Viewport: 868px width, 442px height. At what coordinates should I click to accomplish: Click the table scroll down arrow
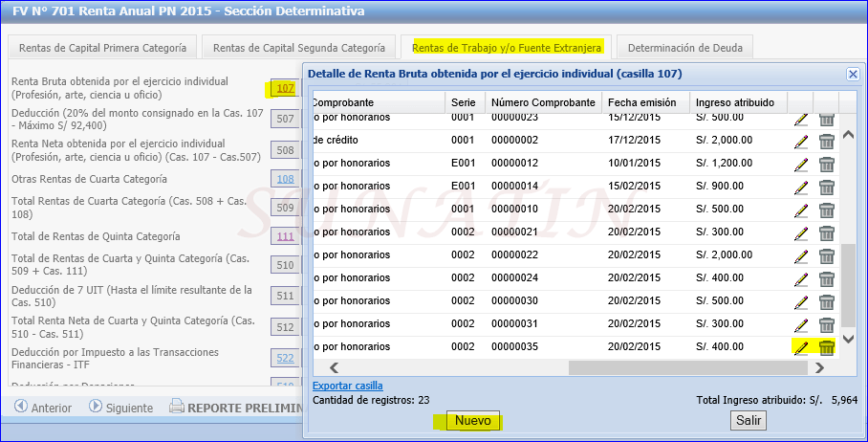(x=848, y=339)
